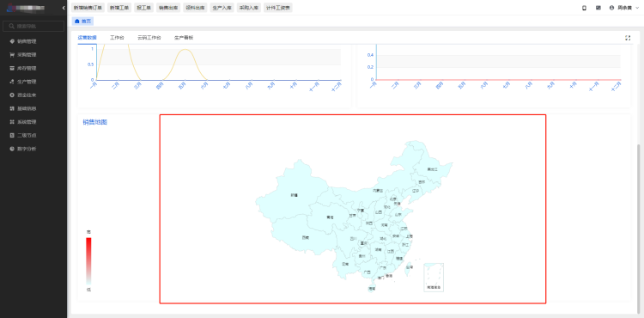Switch to the 工作台 tab
Screen dimensions: 644x318
tap(117, 38)
